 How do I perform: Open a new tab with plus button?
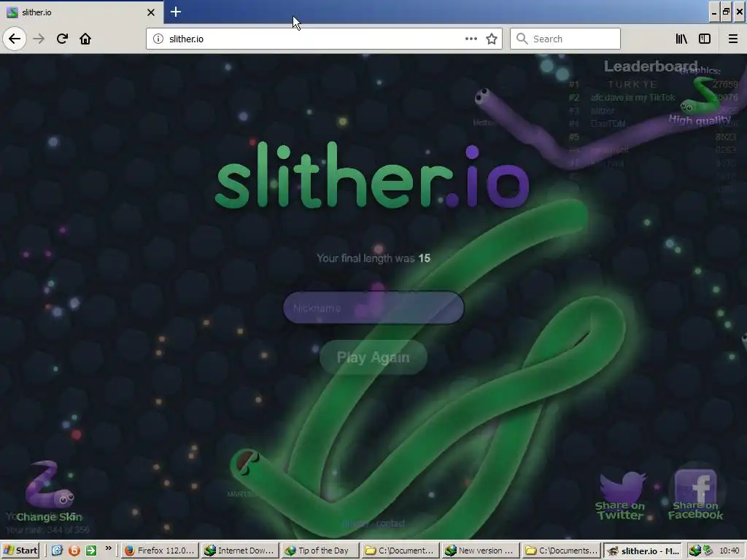pos(175,12)
